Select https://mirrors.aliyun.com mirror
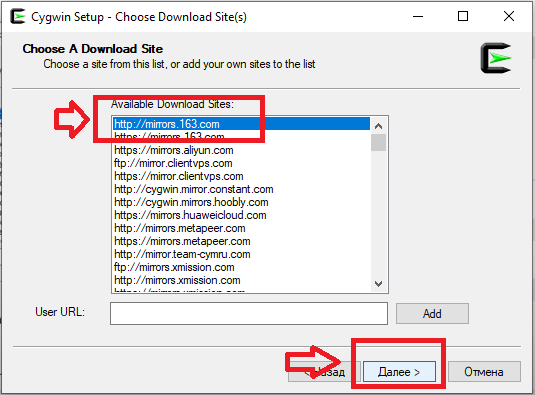The height and width of the screenshot is (395, 535). [241, 150]
